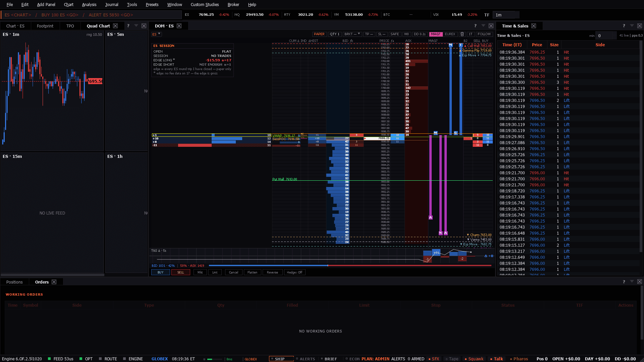
Task: Open the ES symbol dropdown in the DOM
Action: (x=156, y=34)
